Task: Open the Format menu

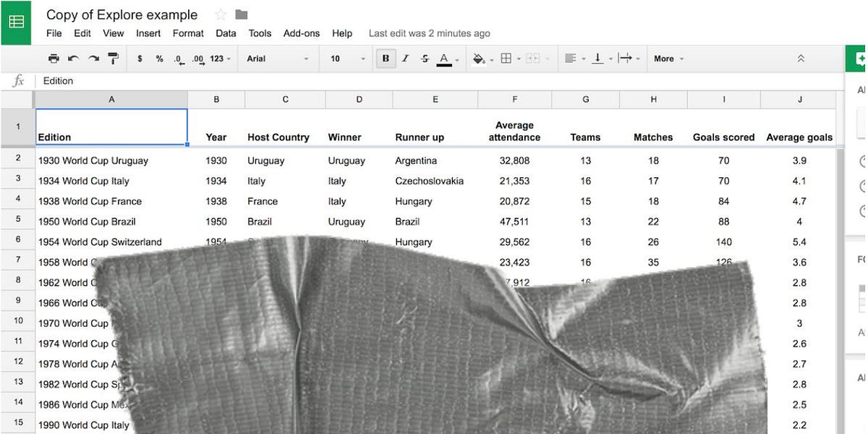Action: coord(188,33)
